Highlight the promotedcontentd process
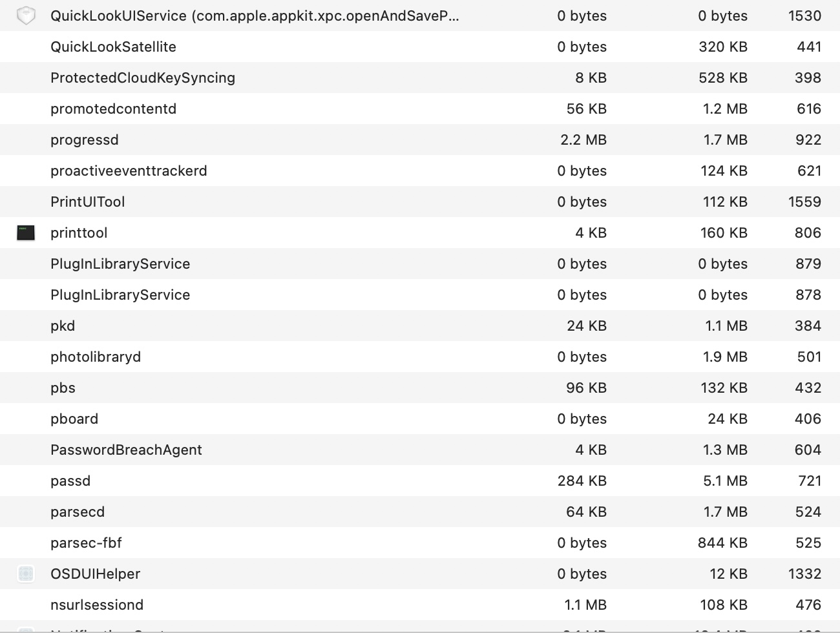Screen dimensions: 840x633 coord(113,109)
